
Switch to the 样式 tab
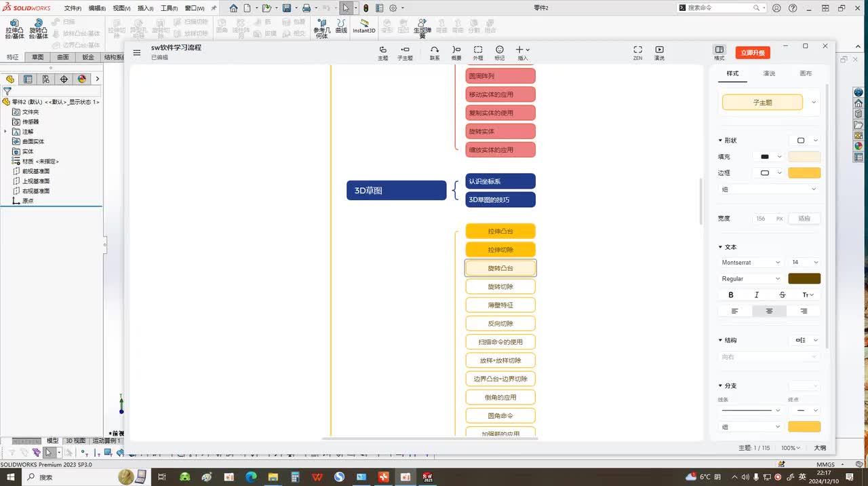(732, 73)
